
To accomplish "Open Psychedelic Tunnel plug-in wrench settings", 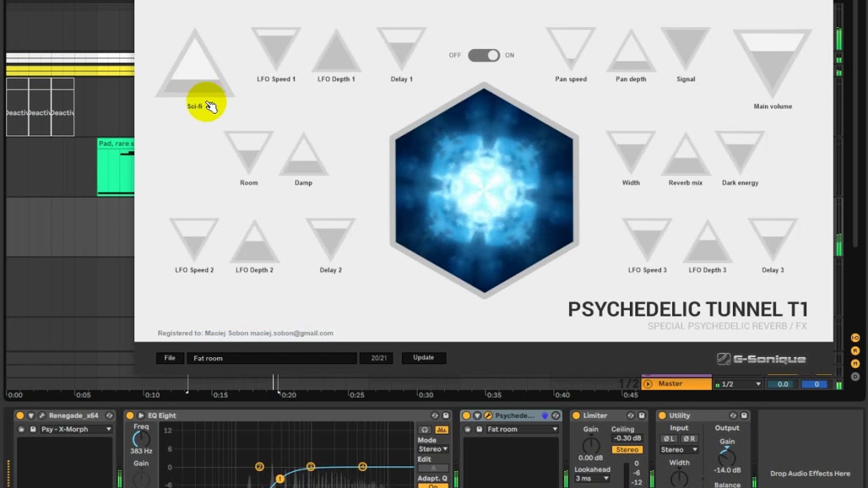I will click(488, 415).
